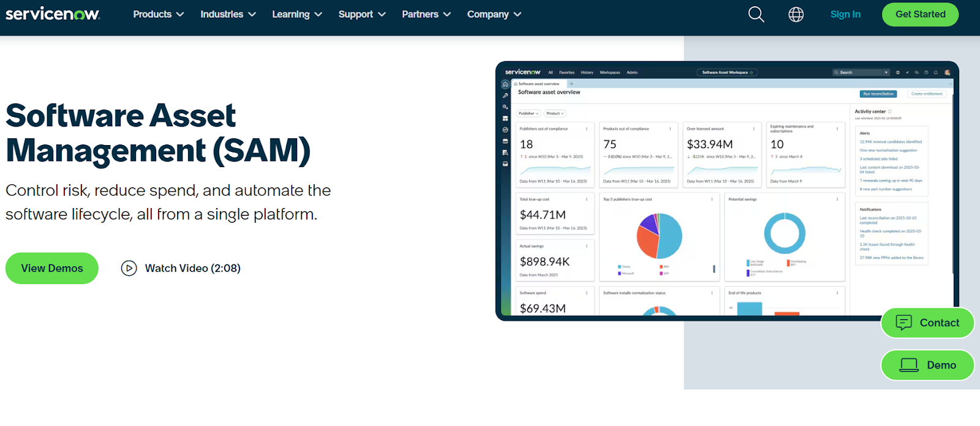The height and width of the screenshot is (426, 980).
Task: Open kebab menu on Potential savings card
Action: click(837, 199)
